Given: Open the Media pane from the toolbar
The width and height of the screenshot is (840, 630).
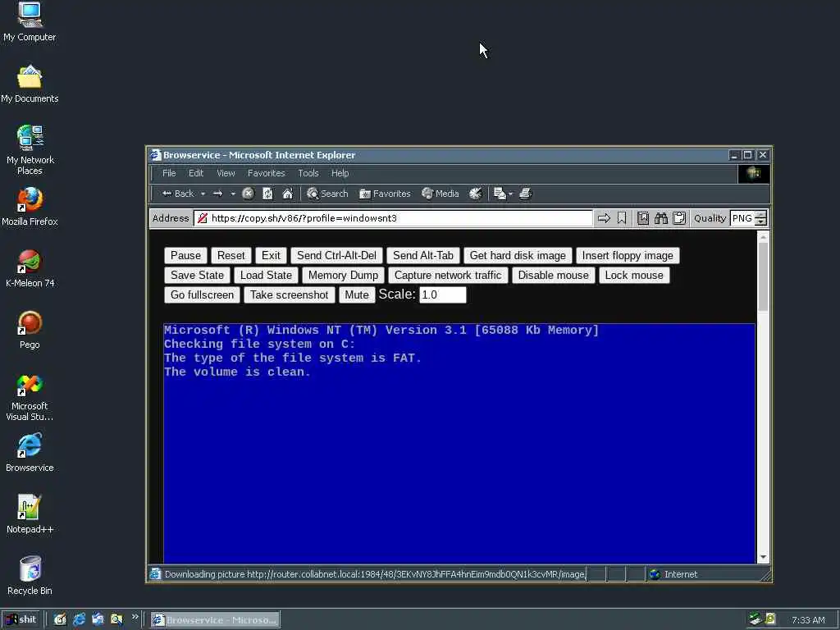Looking at the screenshot, I should click(x=441, y=194).
